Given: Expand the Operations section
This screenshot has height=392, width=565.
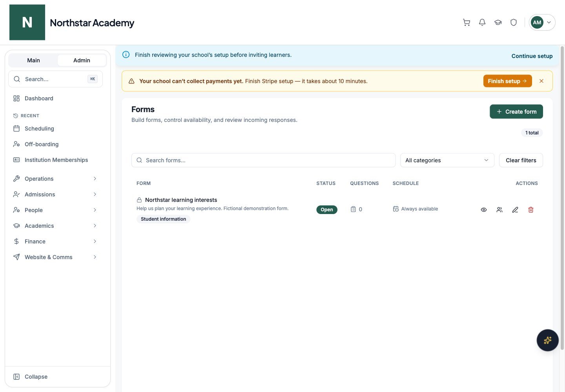Looking at the screenshot, I should [x=55, y=179].
